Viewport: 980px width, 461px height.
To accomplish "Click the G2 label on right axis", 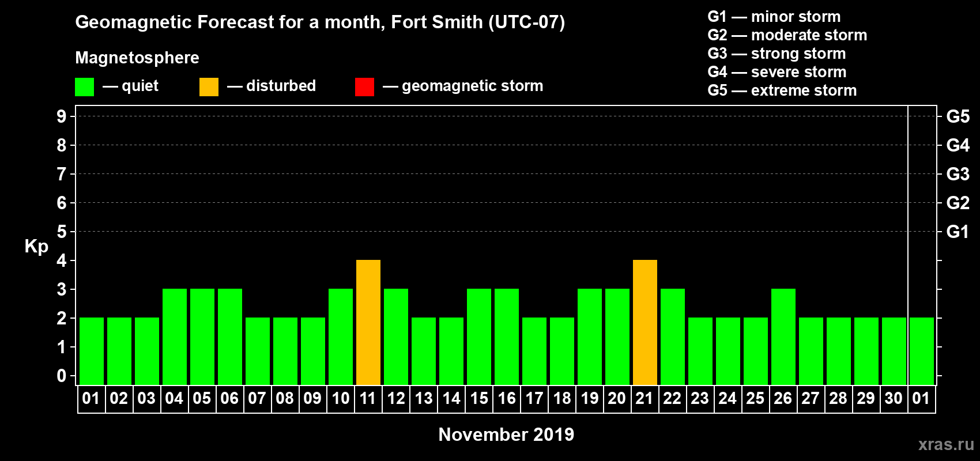I will click(958, 203).
